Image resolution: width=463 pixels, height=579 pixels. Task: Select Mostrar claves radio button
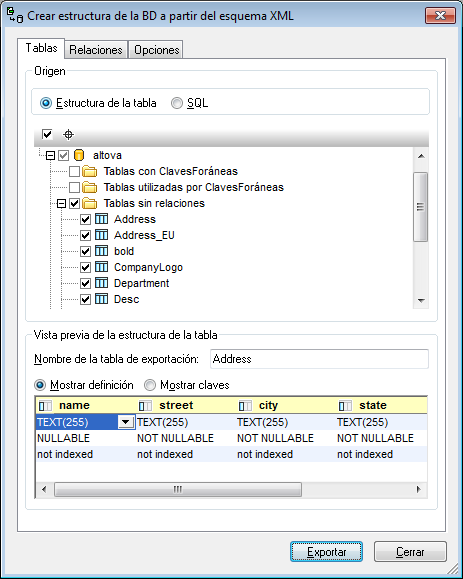click(150, 385)
